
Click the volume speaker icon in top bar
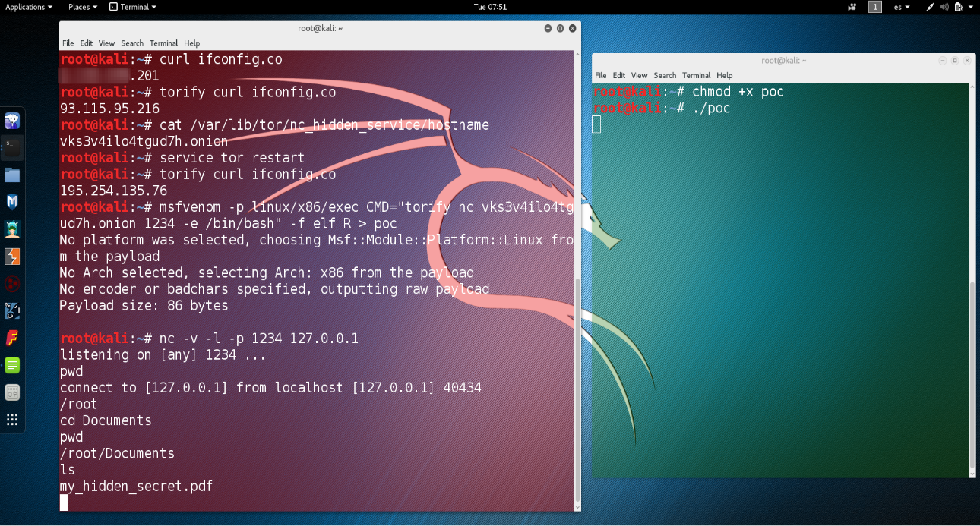pyautogui.click(x=944, y=7)
